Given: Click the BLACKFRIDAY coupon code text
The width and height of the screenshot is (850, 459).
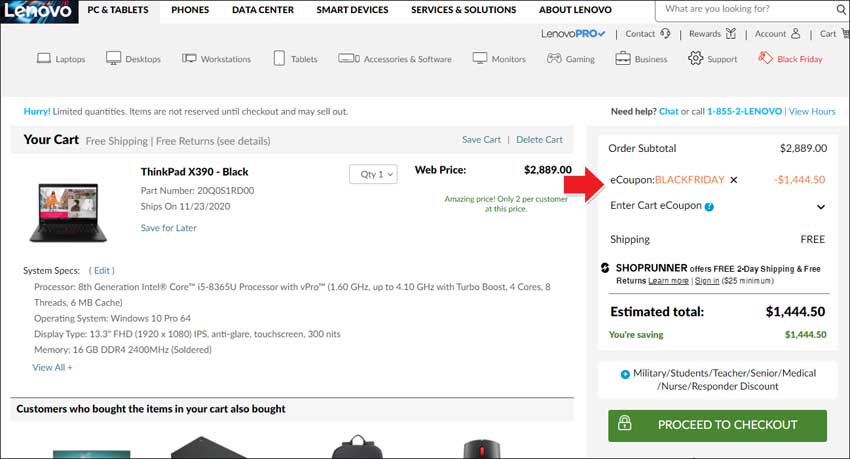Looking at the screenshot, I should pos(690,180).
